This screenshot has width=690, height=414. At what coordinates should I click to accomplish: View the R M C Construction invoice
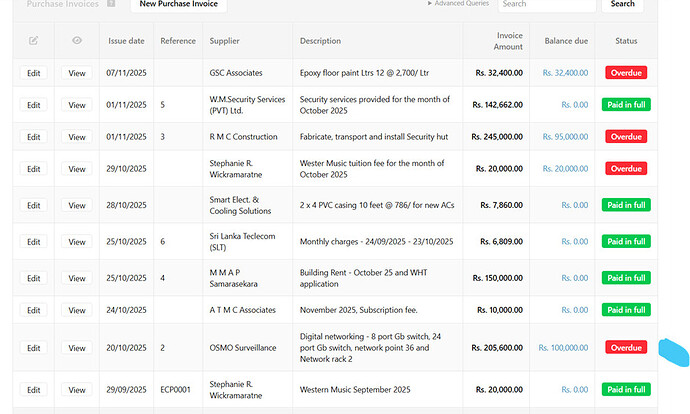pos(77,137)
